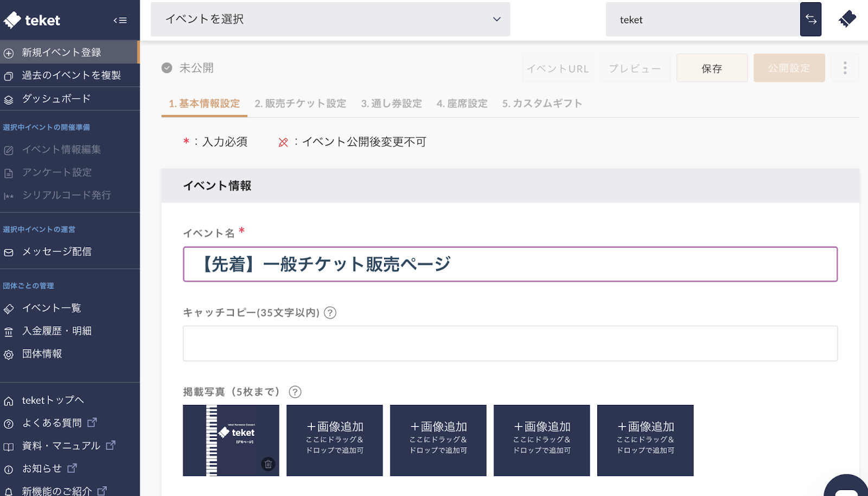The width and height of the screenshot is (868, 496).
Task: Click the document icon beside アンケート設定
Action: pos(9,173)
